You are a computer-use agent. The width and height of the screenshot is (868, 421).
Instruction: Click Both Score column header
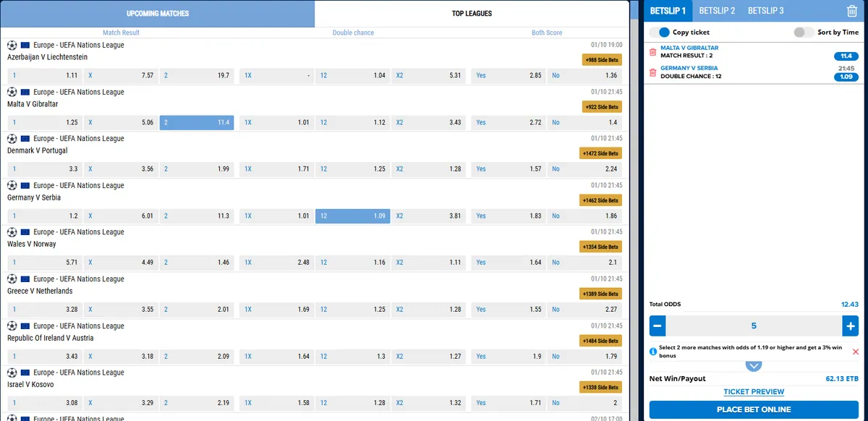pyautogui.click(x=547, y=33)
